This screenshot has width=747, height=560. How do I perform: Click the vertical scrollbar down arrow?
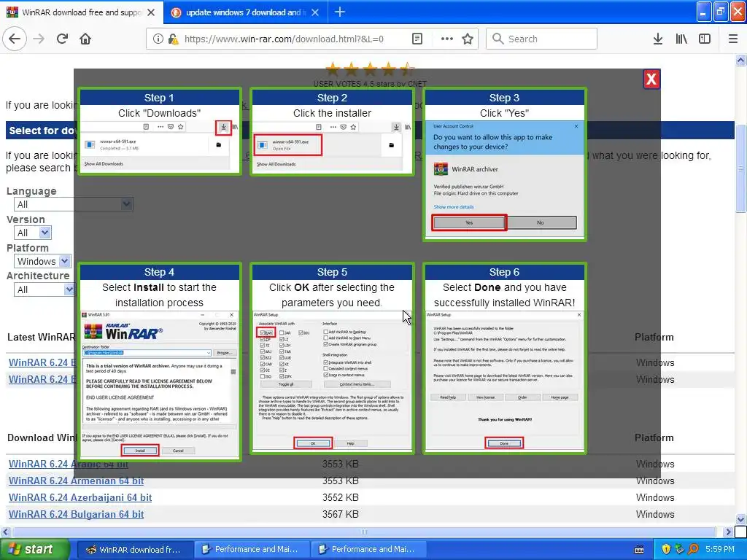(740, 519)
